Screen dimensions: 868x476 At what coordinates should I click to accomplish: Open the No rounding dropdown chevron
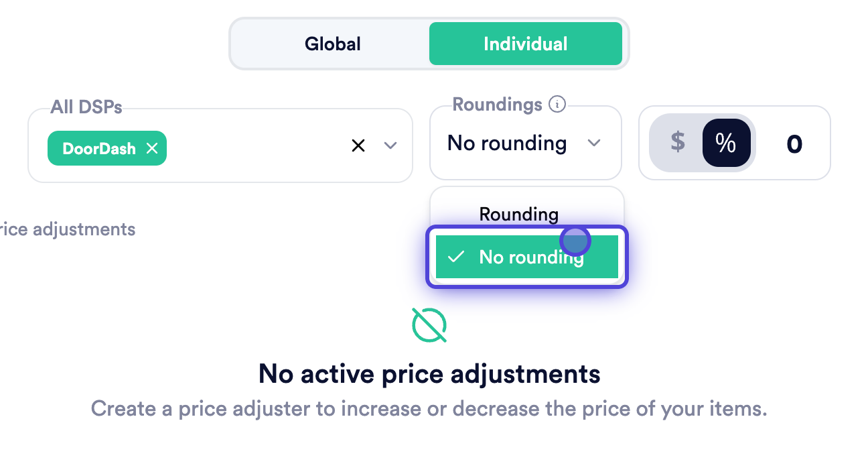tap(594, 143)
